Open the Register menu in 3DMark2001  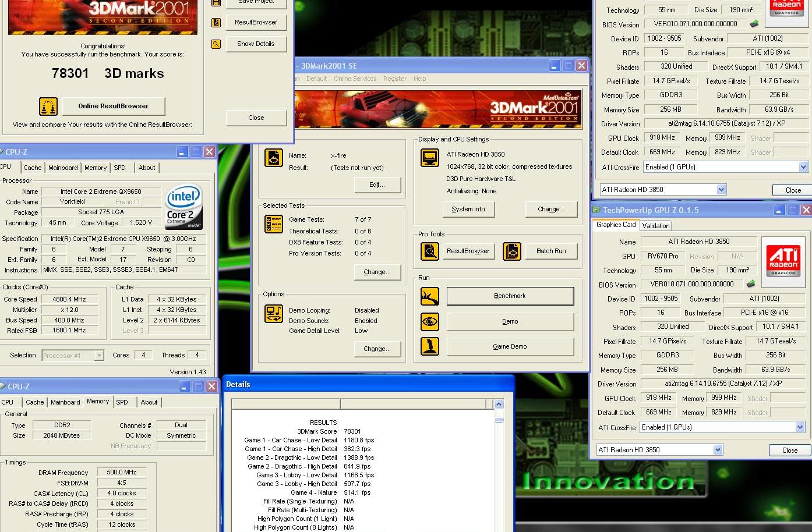[394, 79]
